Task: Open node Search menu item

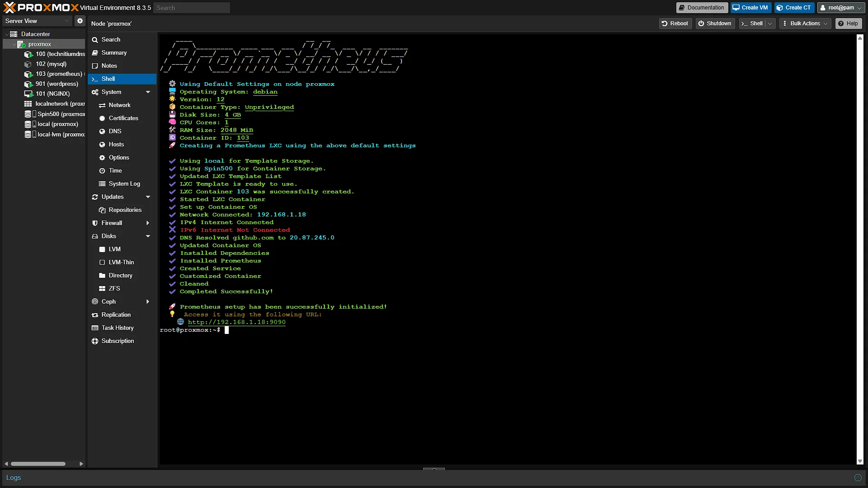Action: pyautogui.click(x=122, y=40)
